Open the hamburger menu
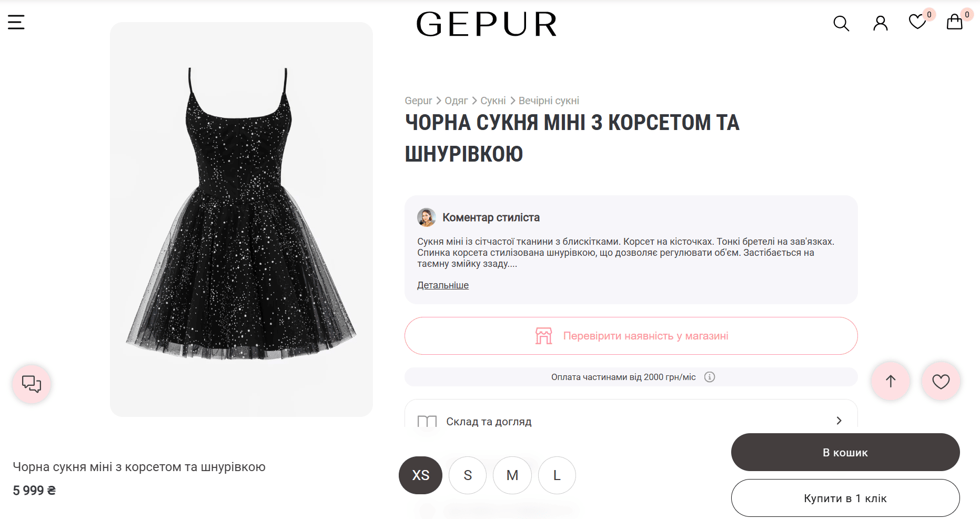This screenshot has width=980, height=519. coord(16,22)
